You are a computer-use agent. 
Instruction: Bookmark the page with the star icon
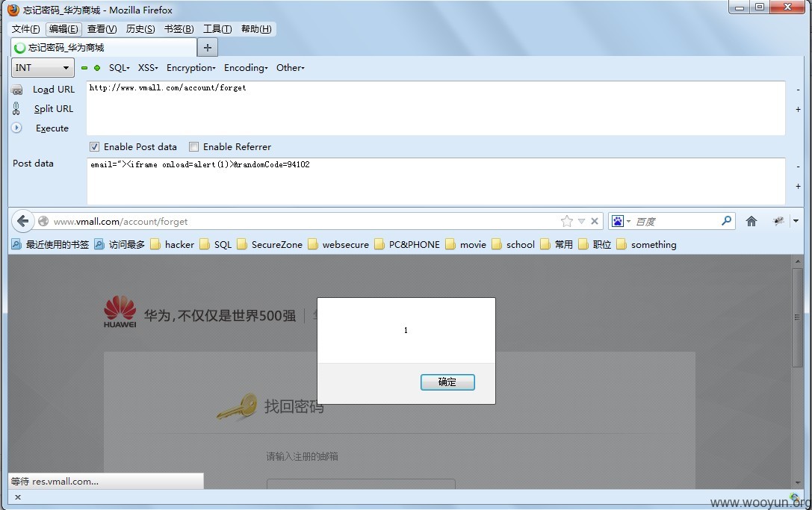point(567,222)
